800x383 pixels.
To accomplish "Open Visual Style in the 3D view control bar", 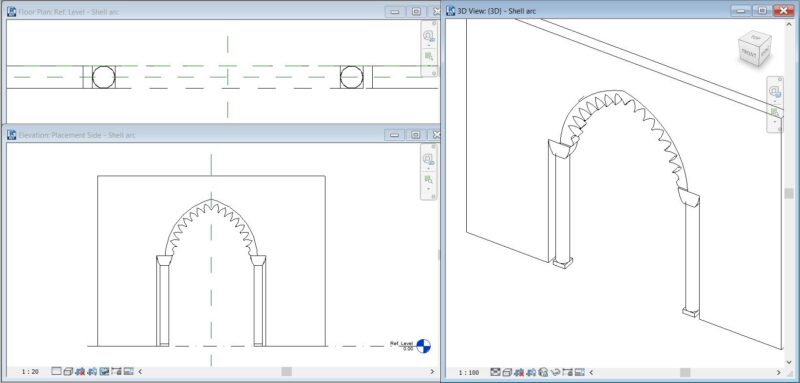I will coord(507,372).
